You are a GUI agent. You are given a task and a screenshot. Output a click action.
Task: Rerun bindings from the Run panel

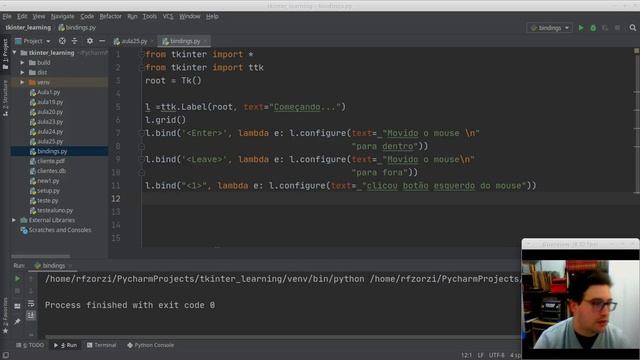[18, 279]
